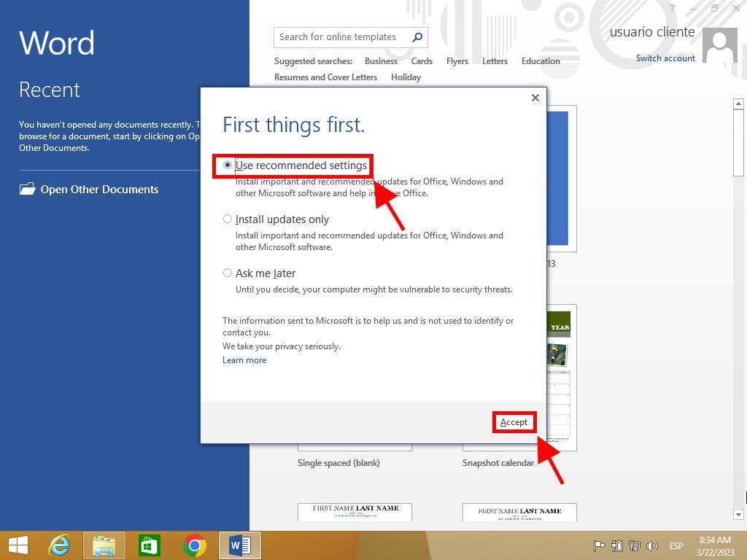Click the Search for online templates field
This screenshot has height=560, width=747.
coord(341,37)
